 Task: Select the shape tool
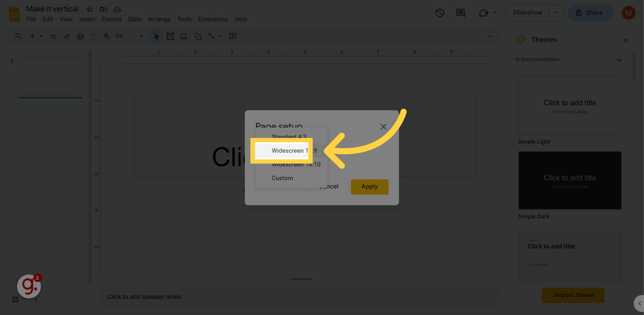coord(197,36)
